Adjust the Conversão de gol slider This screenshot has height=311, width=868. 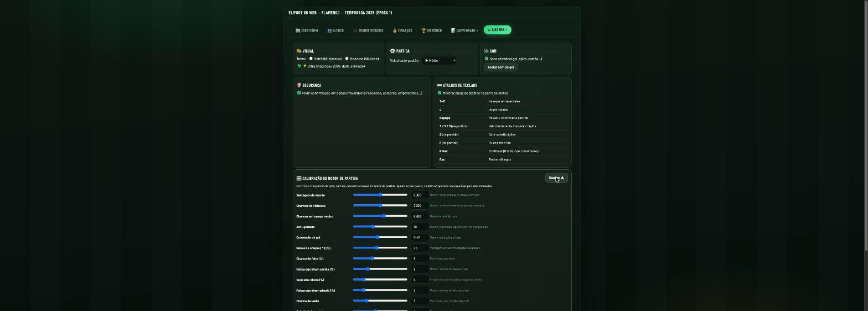[380, 237]
